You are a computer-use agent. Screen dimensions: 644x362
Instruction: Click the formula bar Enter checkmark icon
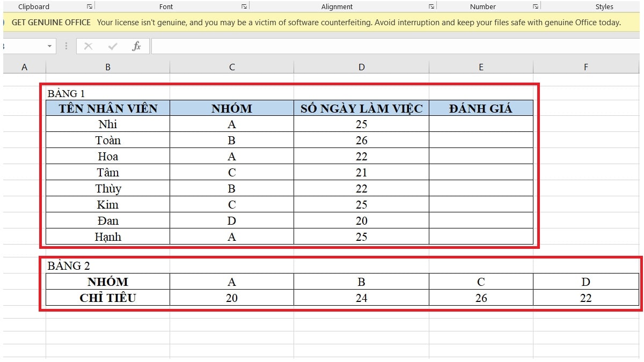(113, 46)
